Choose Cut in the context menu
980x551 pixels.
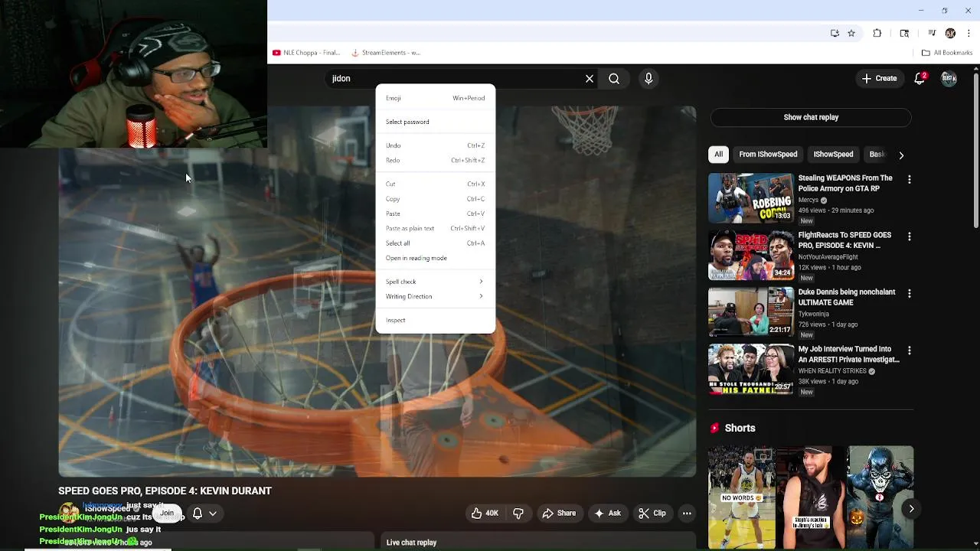[435, 184]
